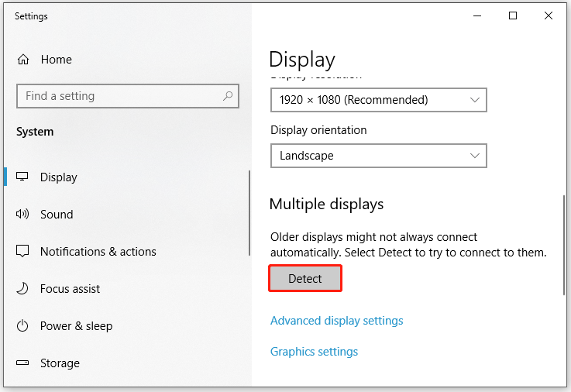Click the Settings window title text

click(31, 16)
